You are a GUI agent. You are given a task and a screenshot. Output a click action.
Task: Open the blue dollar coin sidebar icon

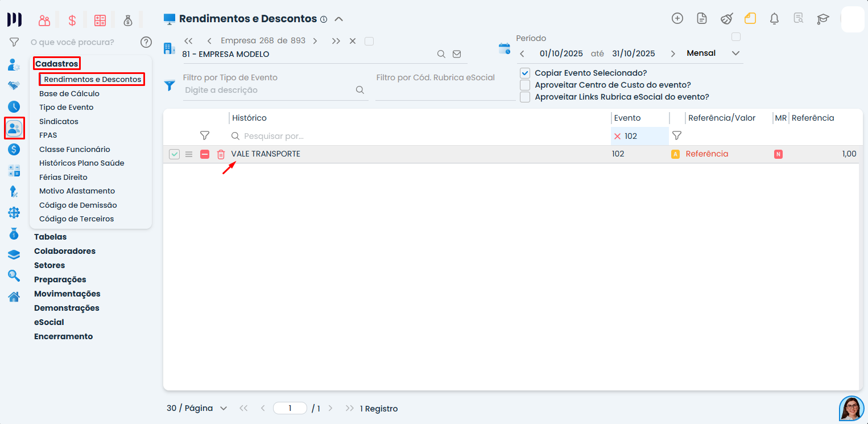point(14,149)
